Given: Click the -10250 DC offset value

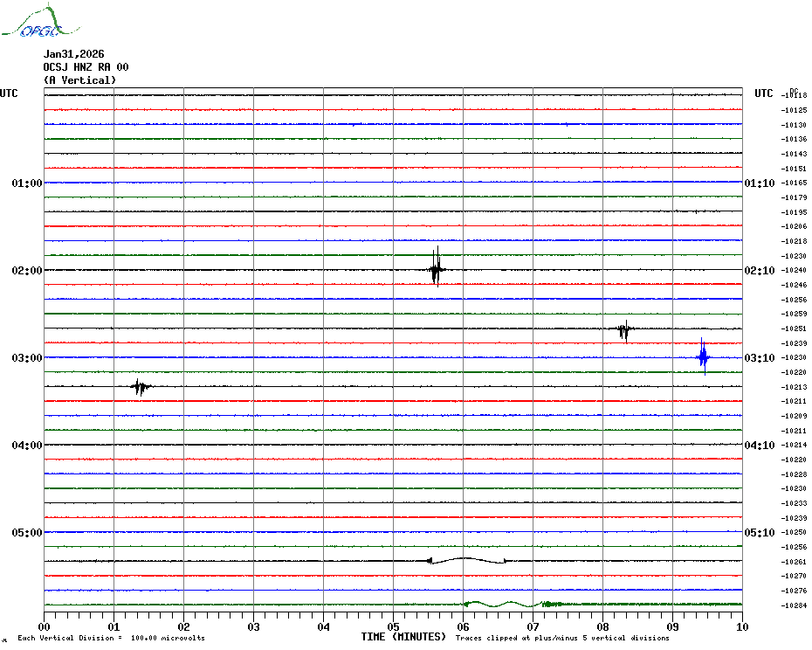Looking at the screenshot, I should pos(794,532).
